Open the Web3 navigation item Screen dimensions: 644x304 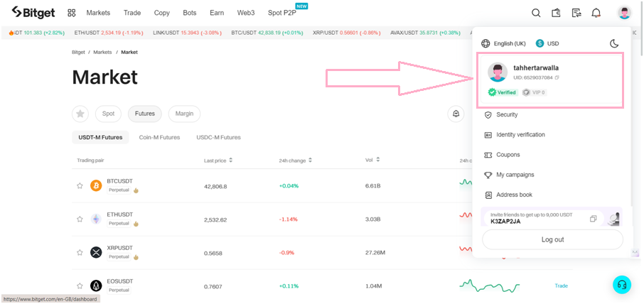[246, 13]
